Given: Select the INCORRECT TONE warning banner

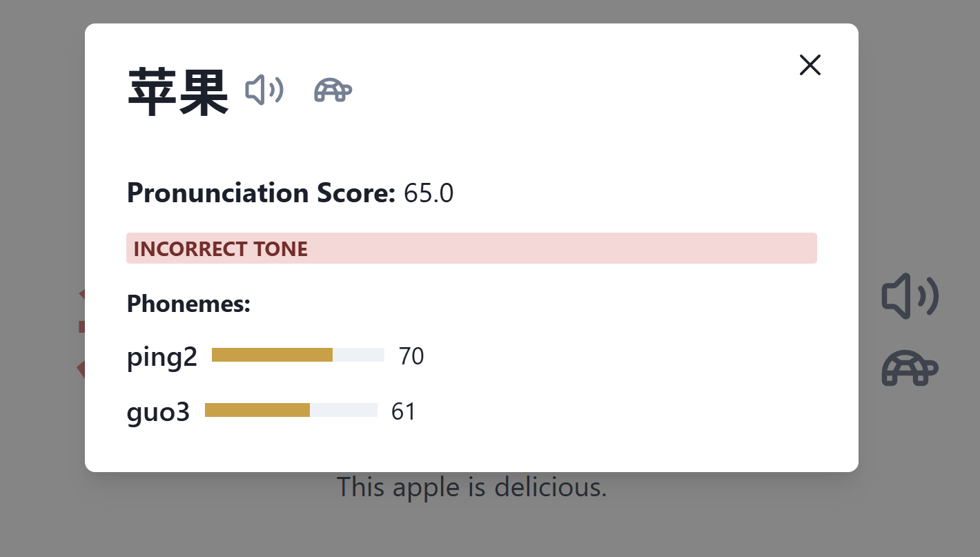Looking at the screenshot, I should pos(471,248).
